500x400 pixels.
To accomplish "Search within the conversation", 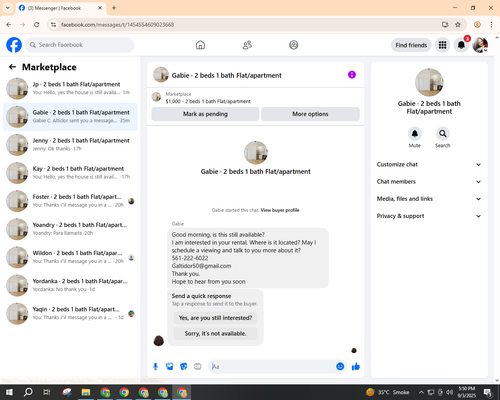I will [443, 134].
